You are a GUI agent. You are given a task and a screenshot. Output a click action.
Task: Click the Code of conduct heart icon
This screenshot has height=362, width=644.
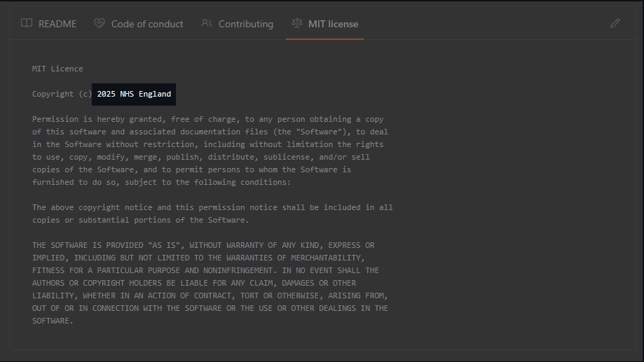point(100,23)
